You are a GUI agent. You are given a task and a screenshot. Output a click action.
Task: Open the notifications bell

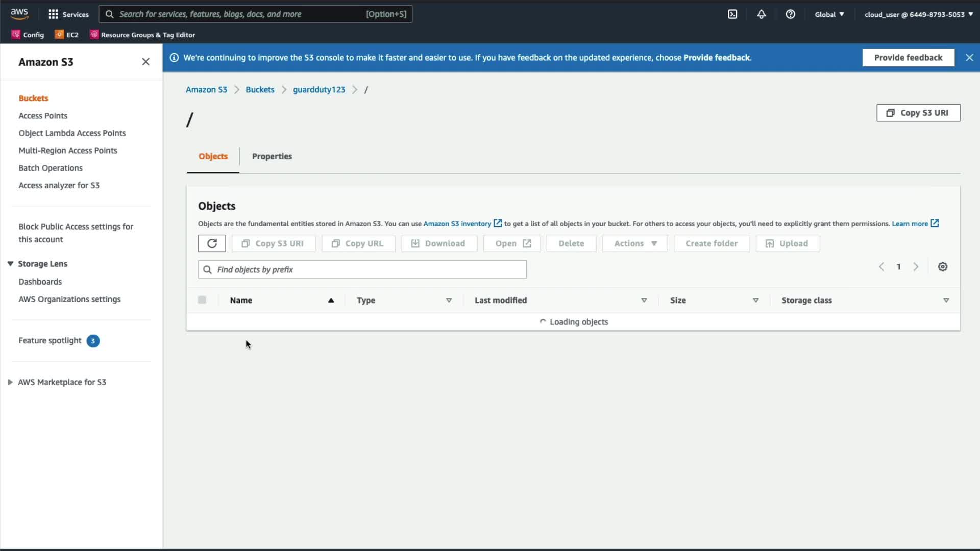coord(761,14)
